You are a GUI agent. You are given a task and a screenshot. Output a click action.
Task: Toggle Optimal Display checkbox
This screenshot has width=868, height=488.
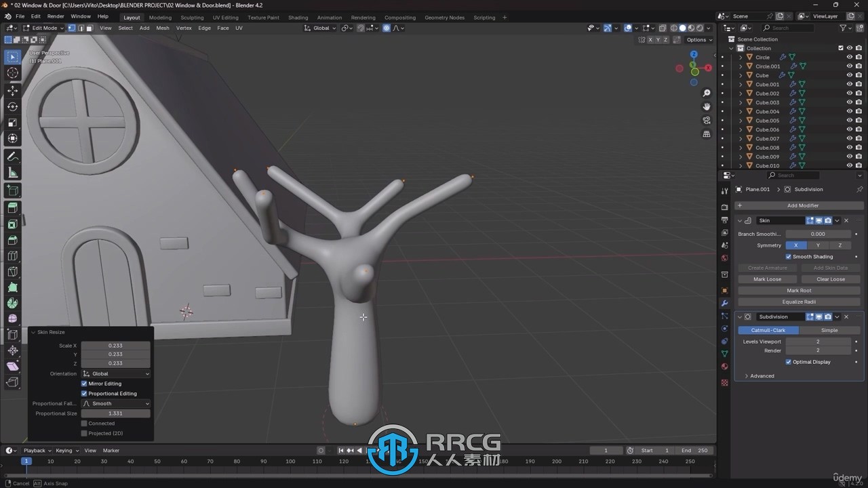click(x=789, y=362)
